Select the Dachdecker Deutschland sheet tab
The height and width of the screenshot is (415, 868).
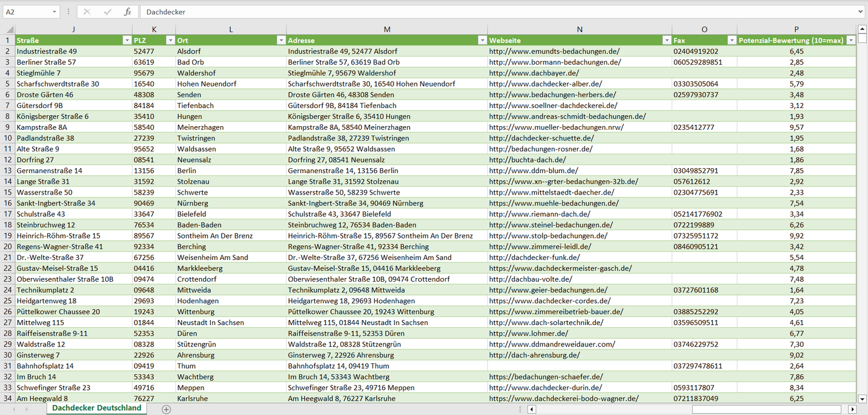(x=97, y=408)
